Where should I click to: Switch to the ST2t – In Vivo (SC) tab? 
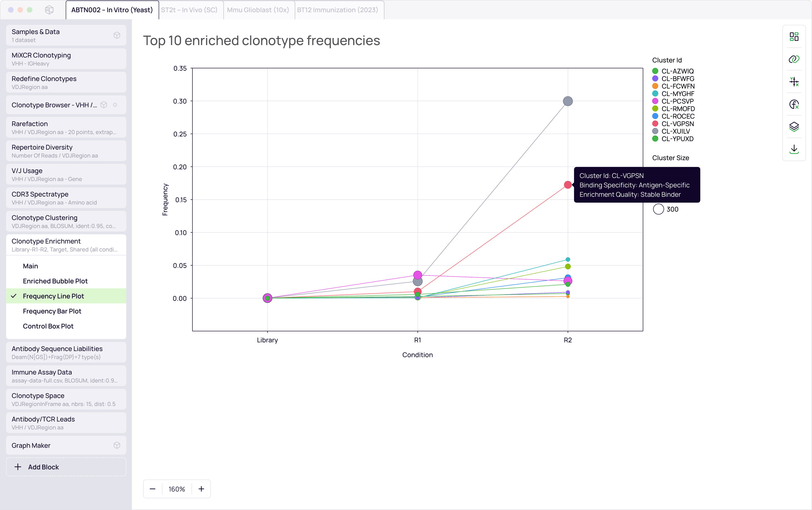tap(189, 10)
